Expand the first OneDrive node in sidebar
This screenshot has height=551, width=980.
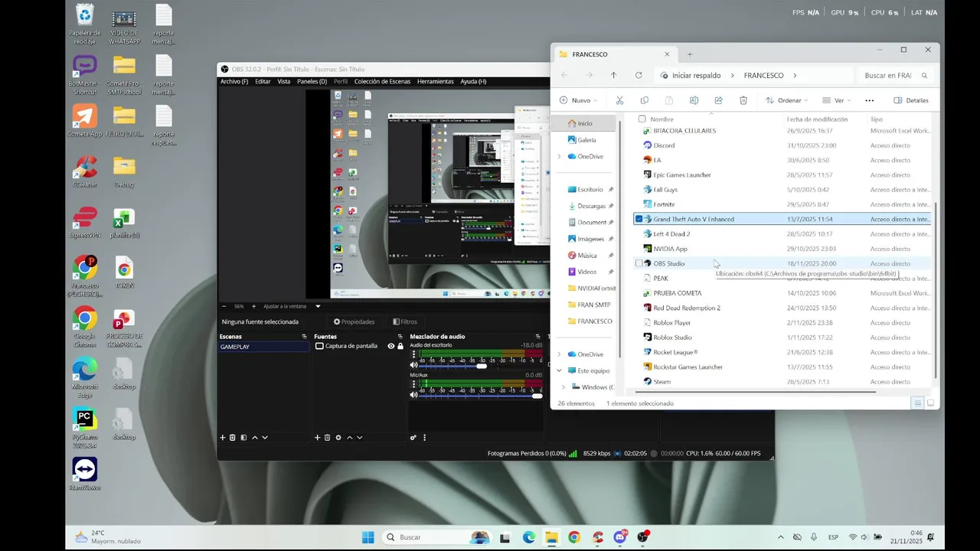pyautogui.click(x=559, y=156)
